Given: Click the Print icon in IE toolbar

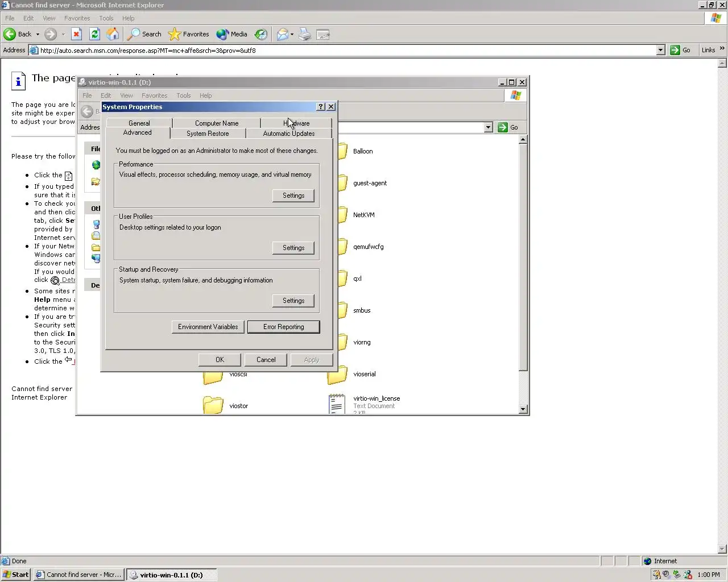Looking at the screenshot, I should tap(305, 34).
